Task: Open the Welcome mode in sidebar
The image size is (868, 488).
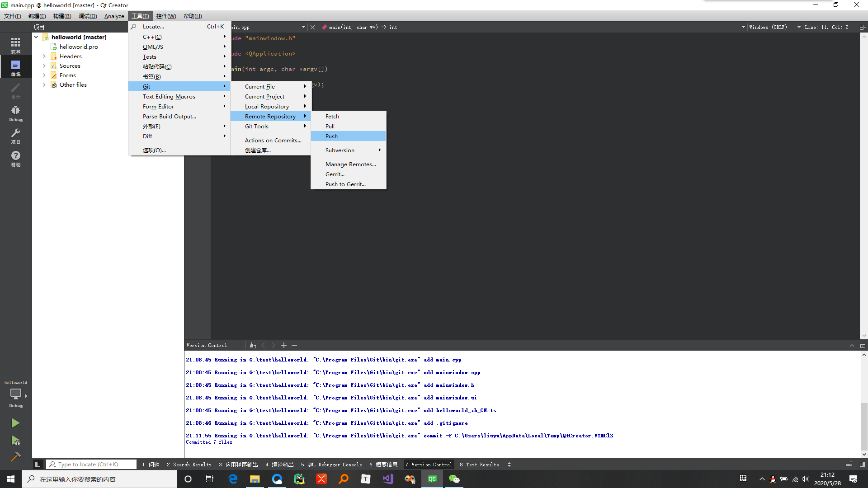Action: pos(15,45)
